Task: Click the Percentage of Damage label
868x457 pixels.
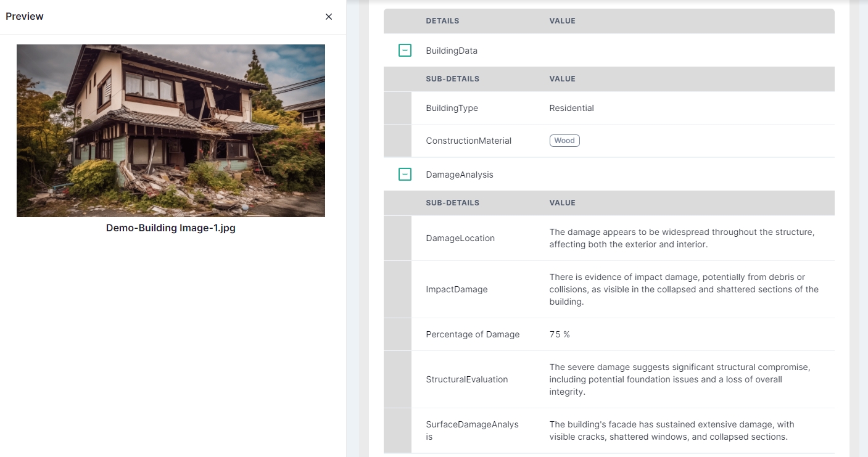Action: [x=473, y=334]
